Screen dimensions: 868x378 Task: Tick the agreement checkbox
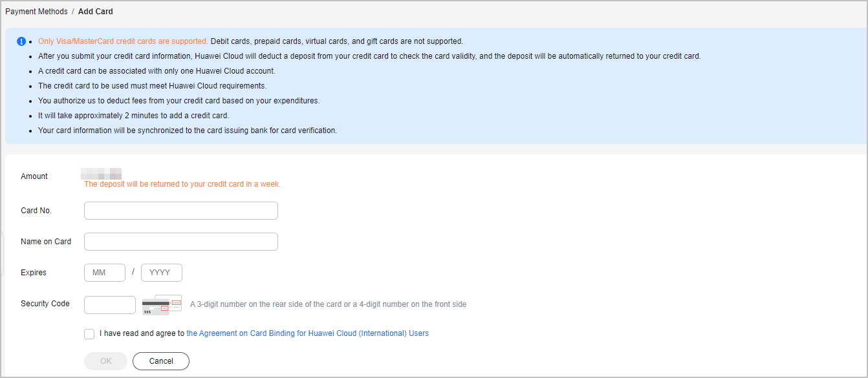pyautogui.click(x=89, y=334)
